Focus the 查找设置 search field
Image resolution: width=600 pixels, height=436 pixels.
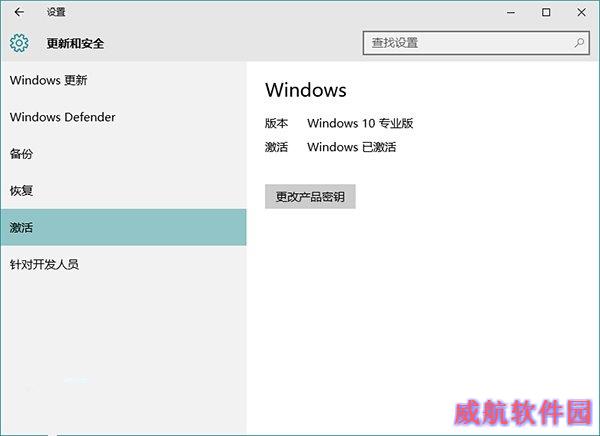[x=476, y=43]
